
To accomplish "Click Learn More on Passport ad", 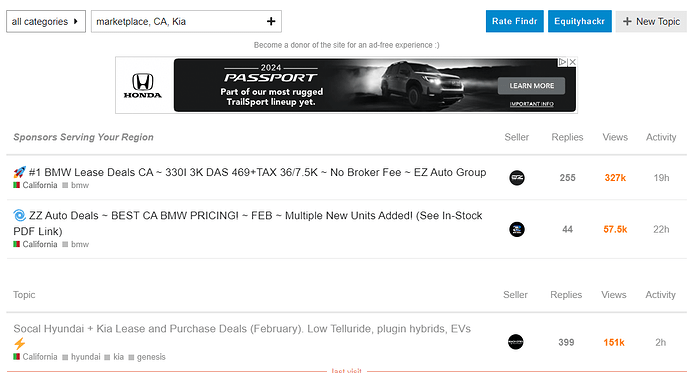I will coord(531,86).
